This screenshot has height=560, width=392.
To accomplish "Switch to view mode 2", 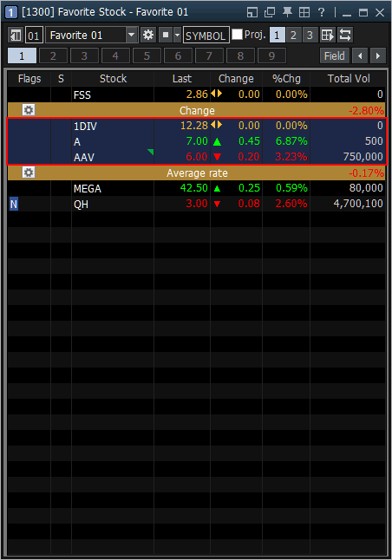I will coord(293,35).
